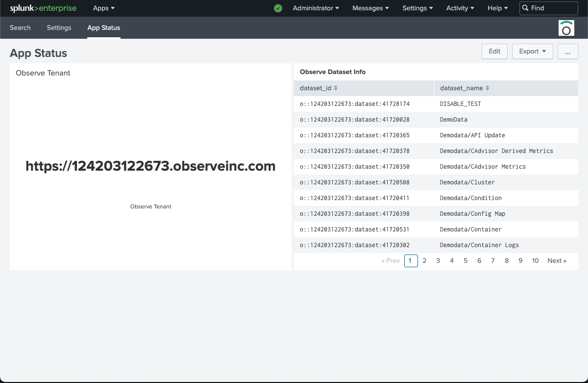This screenshot has height=383, width=588.
Task: Click the green health status icon
Action: pos(278,8)
